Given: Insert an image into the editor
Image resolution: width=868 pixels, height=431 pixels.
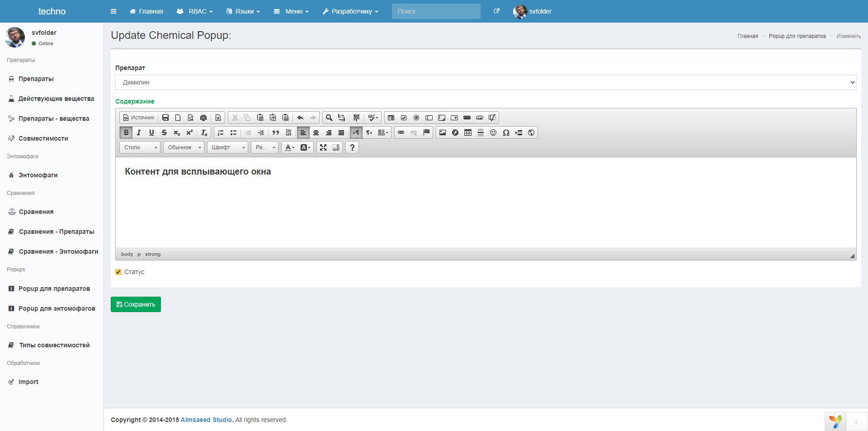Looking at the screenshot, I should (443, 133).
